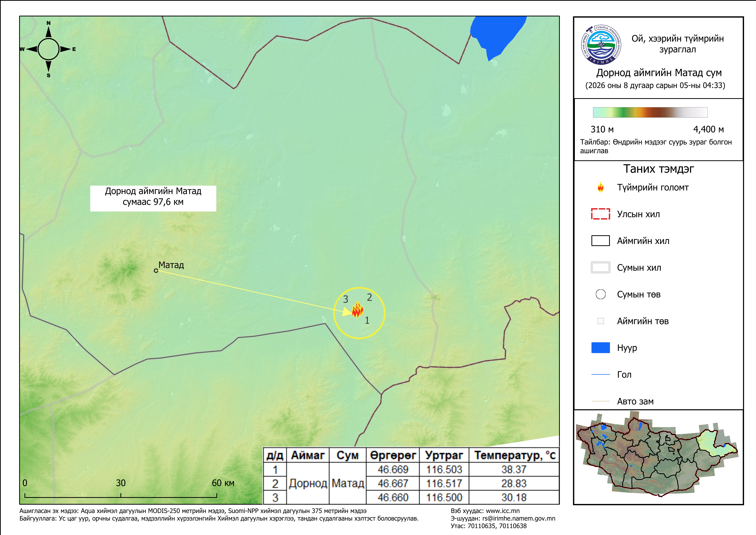Viewport: 756px width, 535px height.
Task: Click the Улсын хил red dashed legend symbol
Action: click(x=601, y=214)
